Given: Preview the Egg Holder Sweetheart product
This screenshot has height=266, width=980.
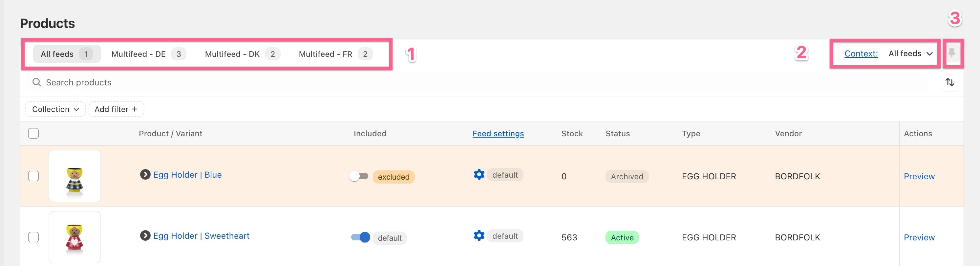Looking at the screenshot, I should coord(919,237).
